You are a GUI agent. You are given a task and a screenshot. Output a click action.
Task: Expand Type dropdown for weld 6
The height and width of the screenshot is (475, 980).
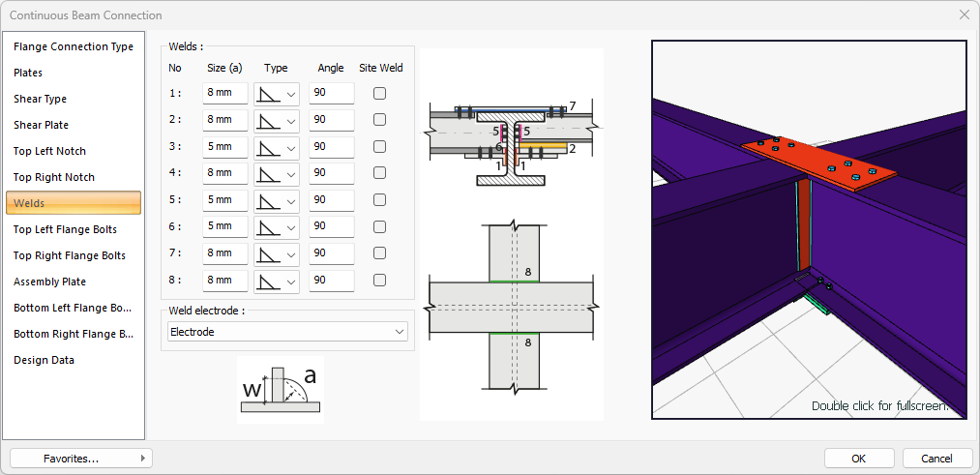(x=291, y=227)
